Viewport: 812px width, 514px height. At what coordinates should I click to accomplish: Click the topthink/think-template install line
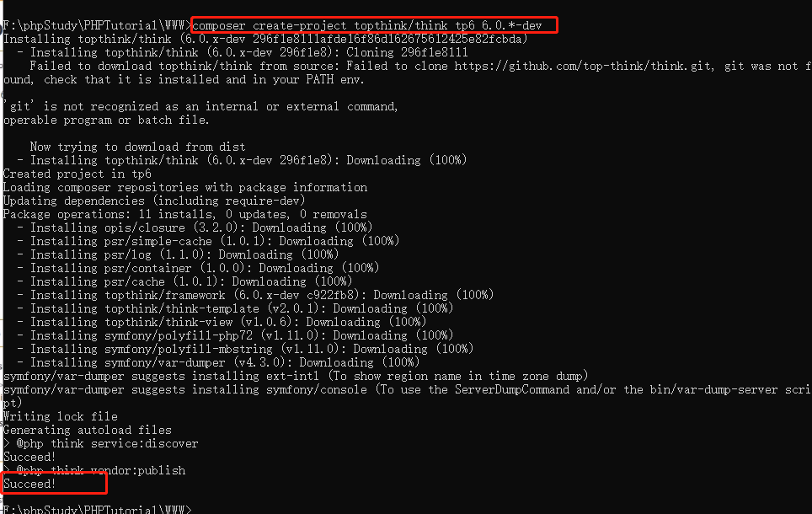click(x=235, y=308)
